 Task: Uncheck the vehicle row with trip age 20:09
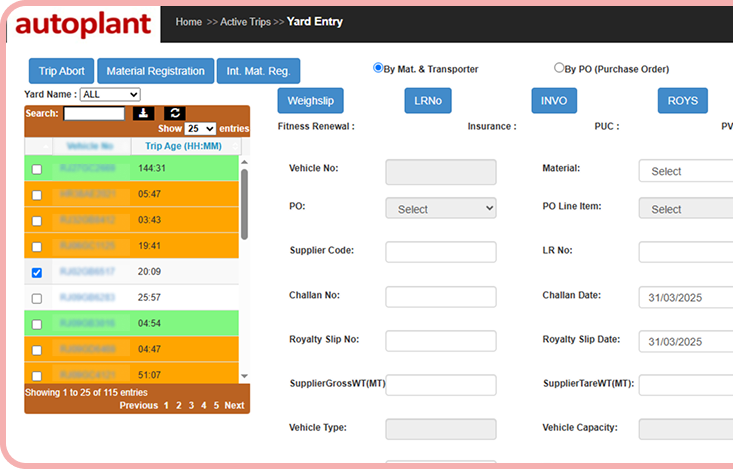click(37, 272)
